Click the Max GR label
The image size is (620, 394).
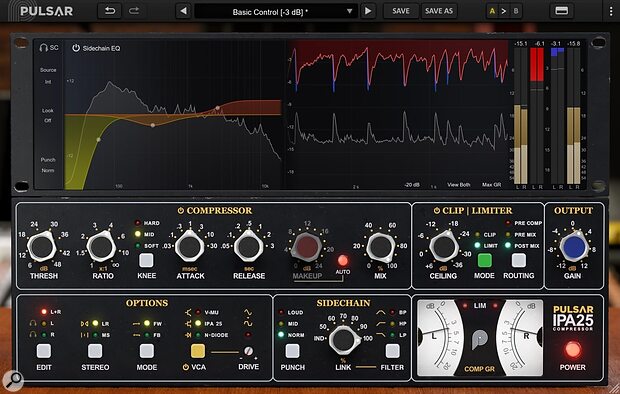(491, 185)
